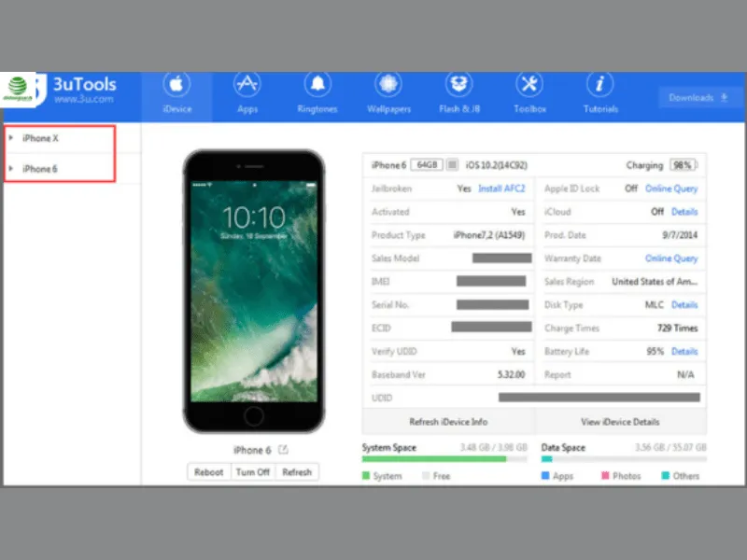
Task: Open iCloud Details link
Action: click(684, 212)
